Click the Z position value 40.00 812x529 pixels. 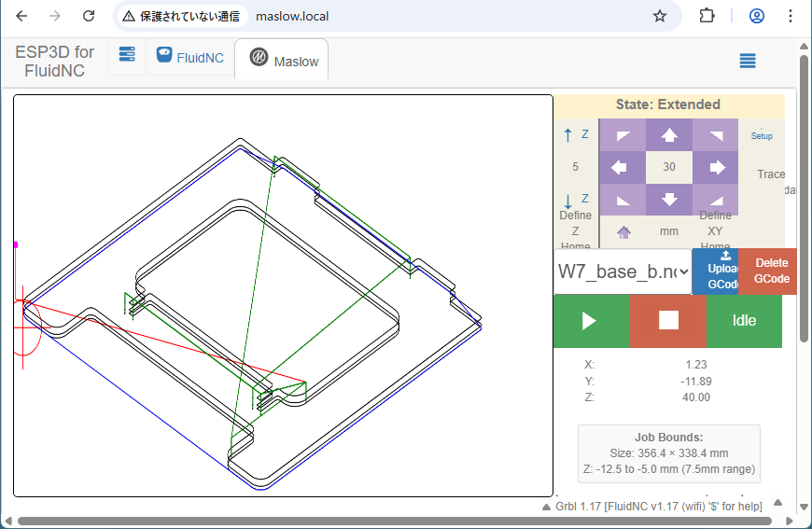pos(696,397)
